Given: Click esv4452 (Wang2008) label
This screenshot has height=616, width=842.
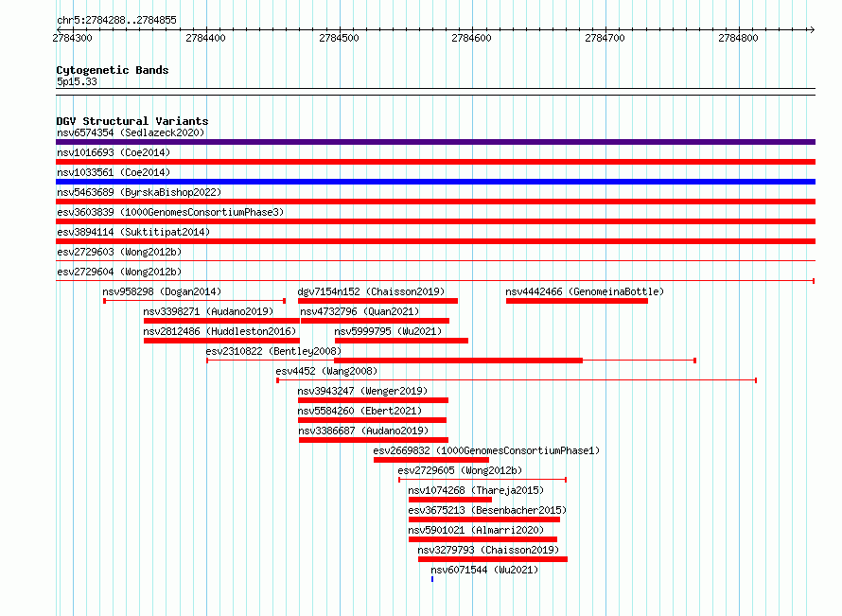Looking at the screenshot, I should coord(326,371).
